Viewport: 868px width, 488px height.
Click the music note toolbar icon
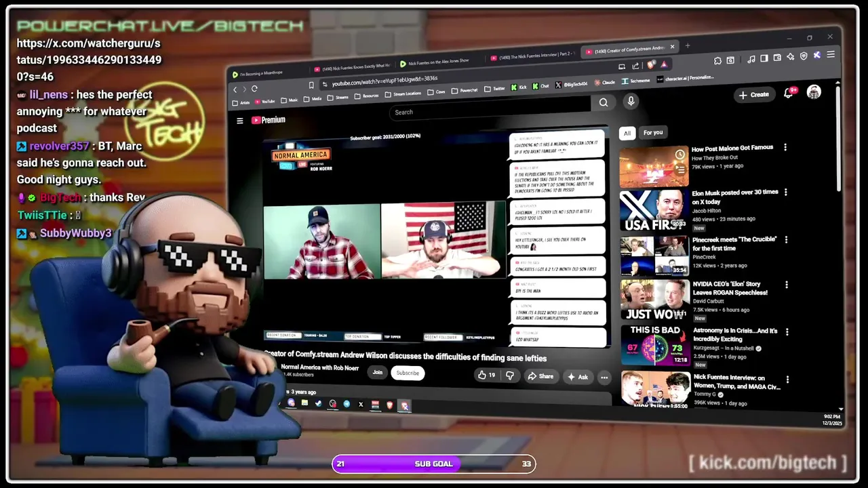751,59
